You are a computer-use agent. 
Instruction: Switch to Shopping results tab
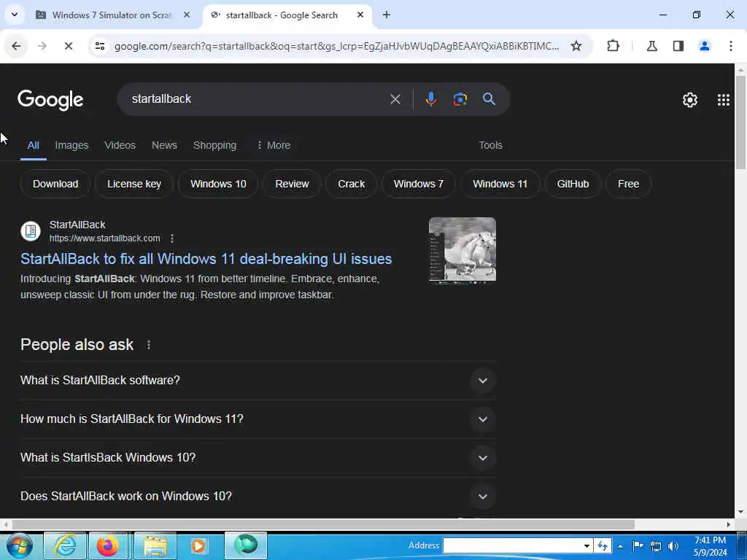click(214, 145)
